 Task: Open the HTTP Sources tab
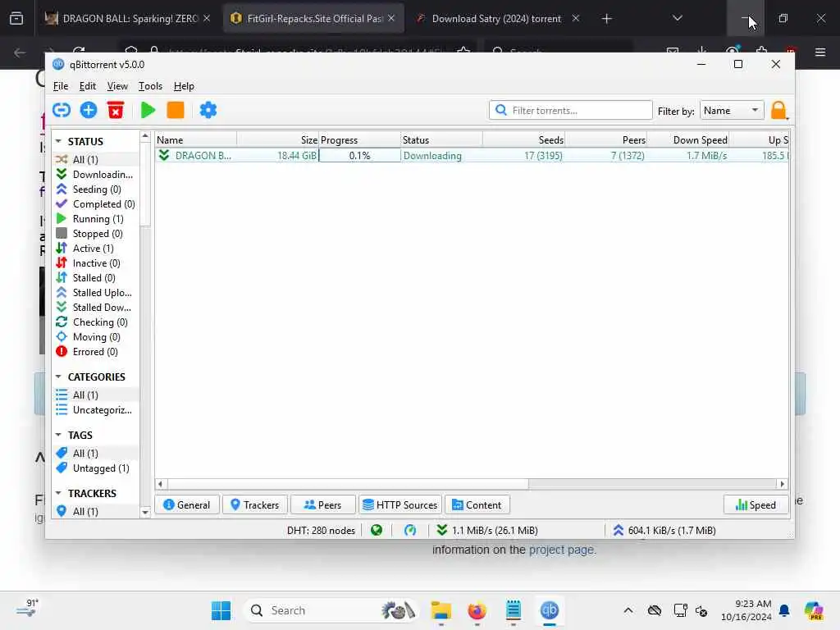click(400, 504)
